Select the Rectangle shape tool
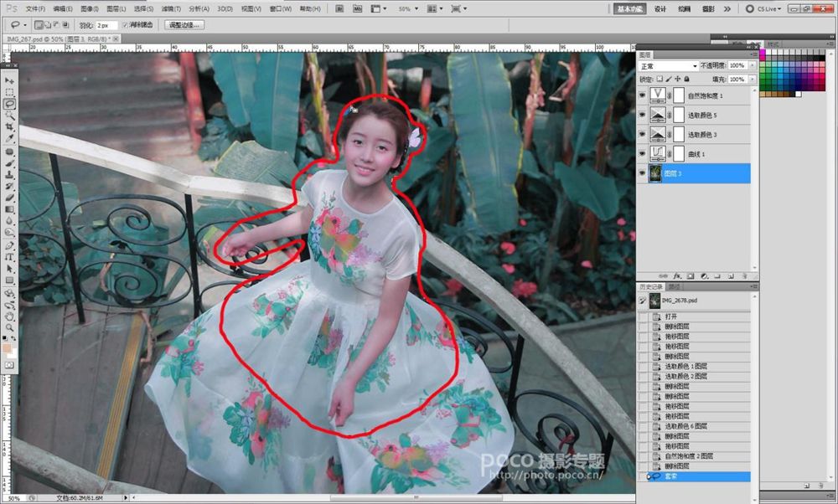Screen dimensions: 838x504 point(9,280)
